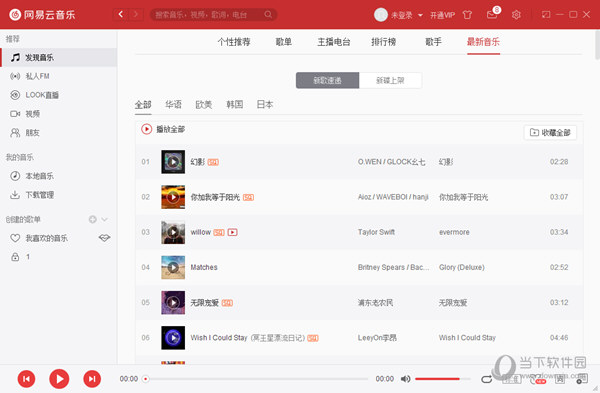Switch to 排行榜 tab
This screenshot has height=393, width=600.
tap(383, 42)
